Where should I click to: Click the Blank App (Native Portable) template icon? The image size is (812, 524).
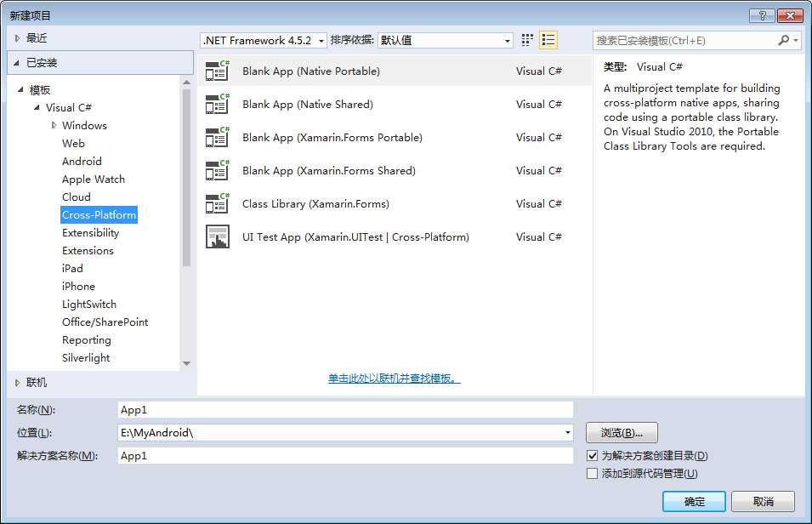[218, 71]
